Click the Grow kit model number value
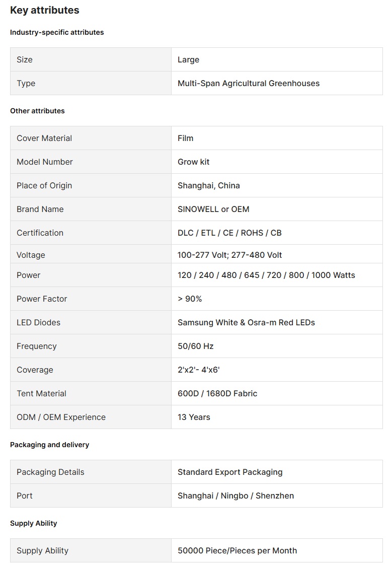 193,162
